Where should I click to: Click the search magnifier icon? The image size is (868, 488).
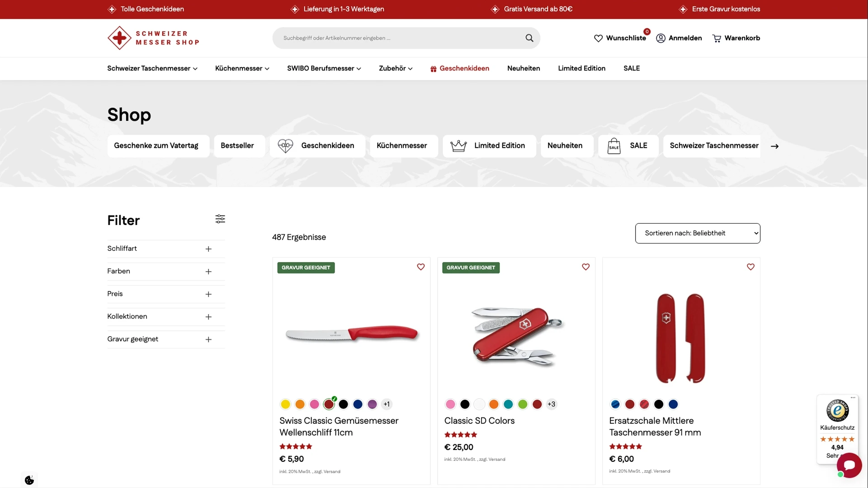point(529,38)
